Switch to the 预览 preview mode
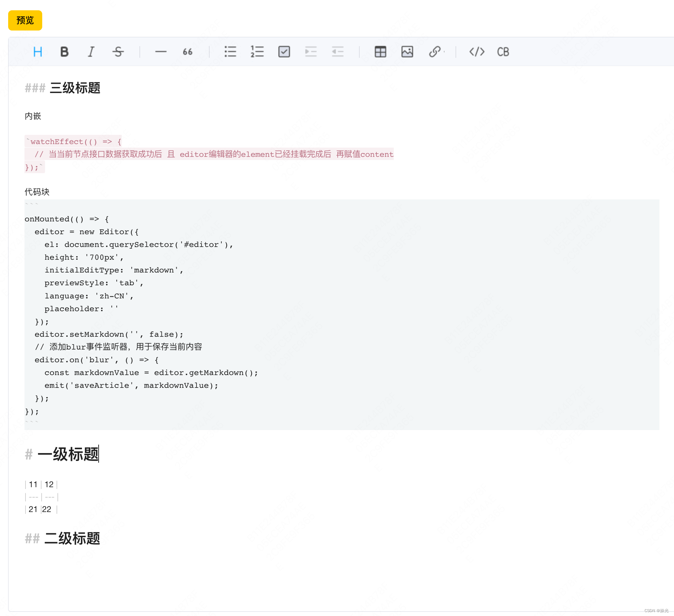This screenshot has width=674, height=616. point(25,20)
